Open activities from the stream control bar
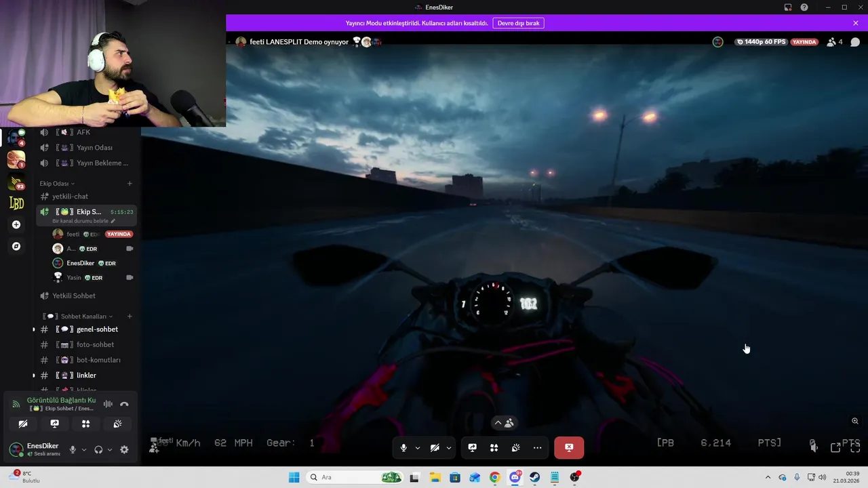Screen dimensions: 868x488 click(x=494, y=447)
